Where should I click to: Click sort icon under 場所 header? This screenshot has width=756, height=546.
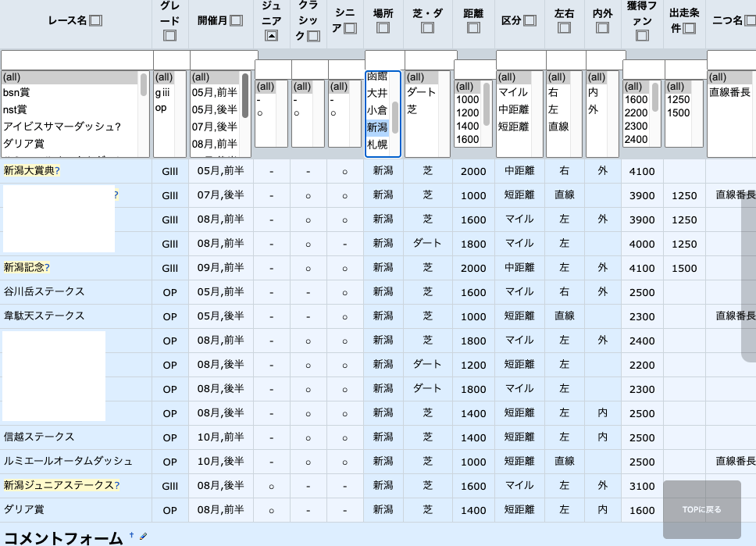point(383,28)
